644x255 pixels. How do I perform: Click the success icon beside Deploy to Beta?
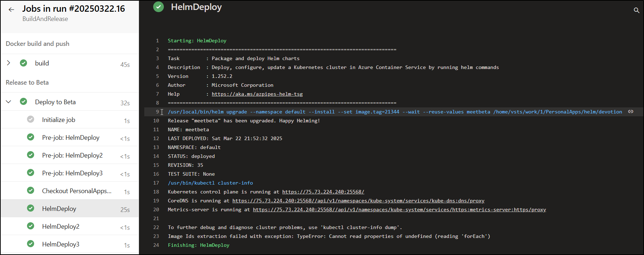[23, 102]
